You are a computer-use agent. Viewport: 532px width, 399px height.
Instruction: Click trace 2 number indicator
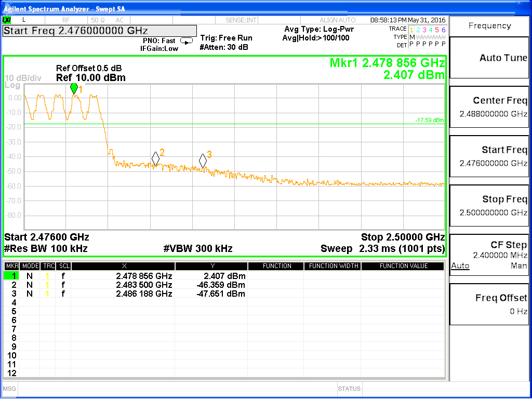click(x=418, y=30)
